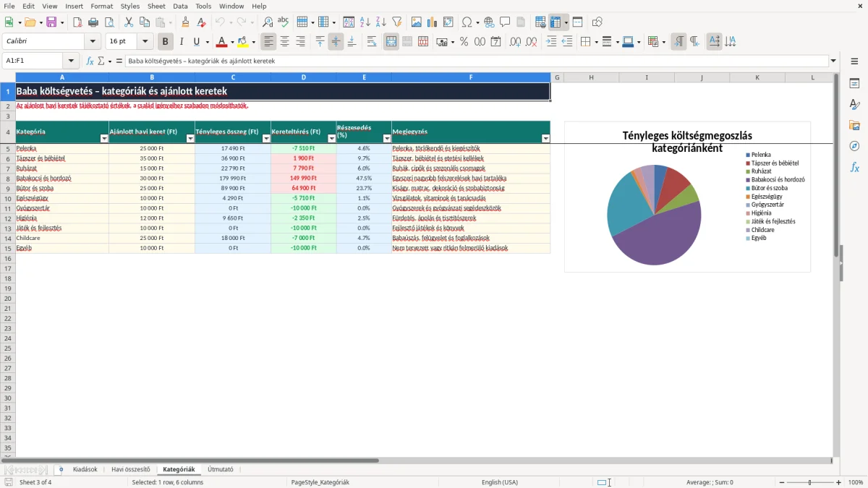Open the Sidebar Navigator panel

[854, 146]
